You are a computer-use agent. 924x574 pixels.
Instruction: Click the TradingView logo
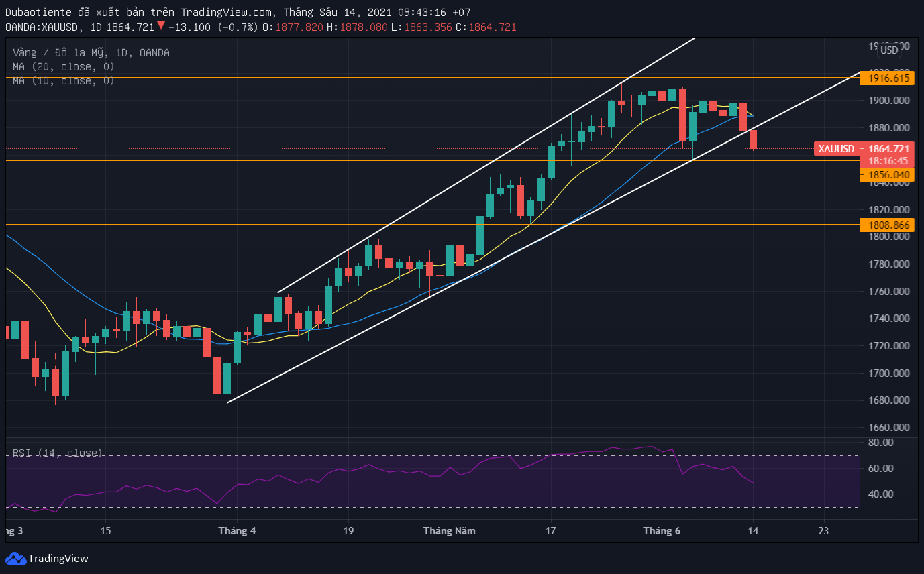[47, 558]
